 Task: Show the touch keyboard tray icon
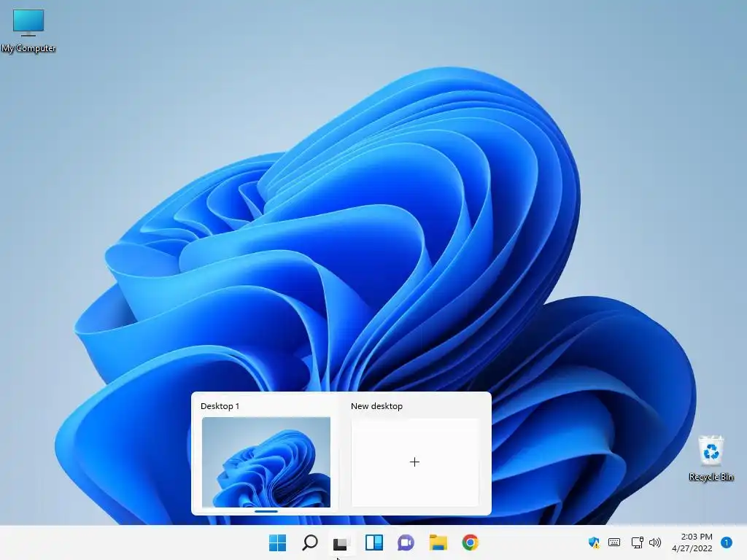click(x=614, y=542)
